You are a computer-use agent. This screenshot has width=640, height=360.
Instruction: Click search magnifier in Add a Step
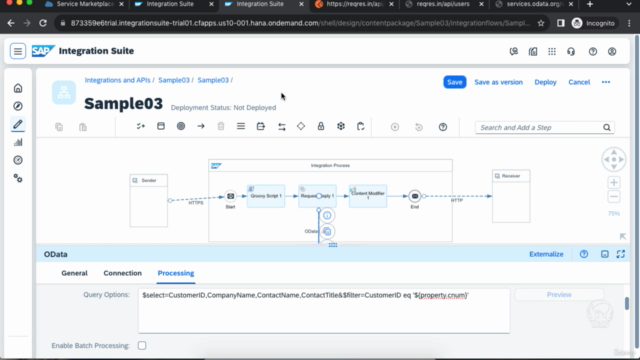[607, 128]
